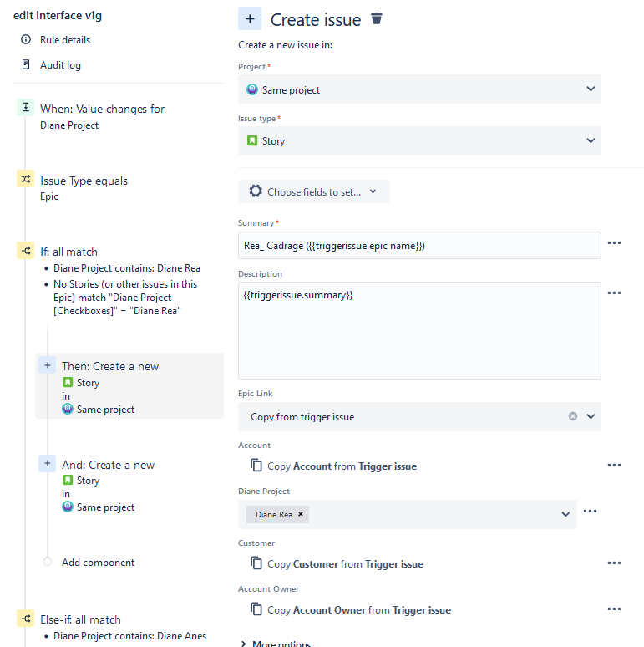Select the trigger icon for Value changes
This screenshot has width=644, height=647.
pos(26,108)
